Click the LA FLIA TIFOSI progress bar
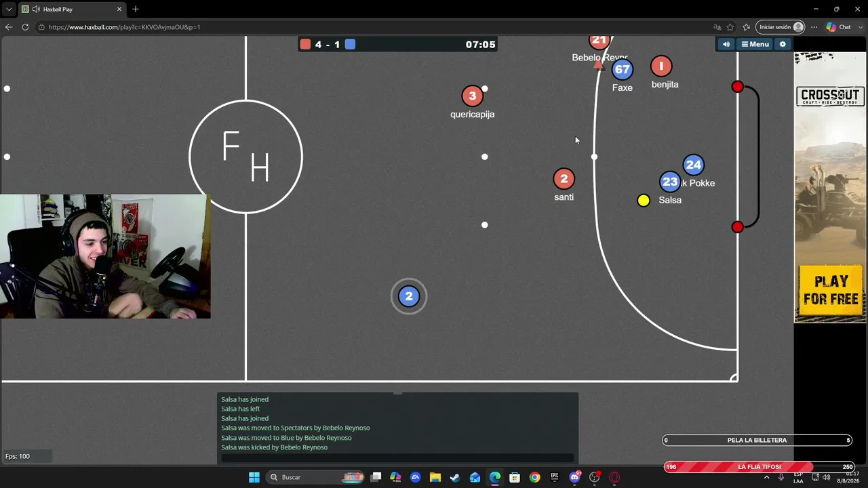Image resolution: width=868 pixels, height=488 pixels. point(759,466)
